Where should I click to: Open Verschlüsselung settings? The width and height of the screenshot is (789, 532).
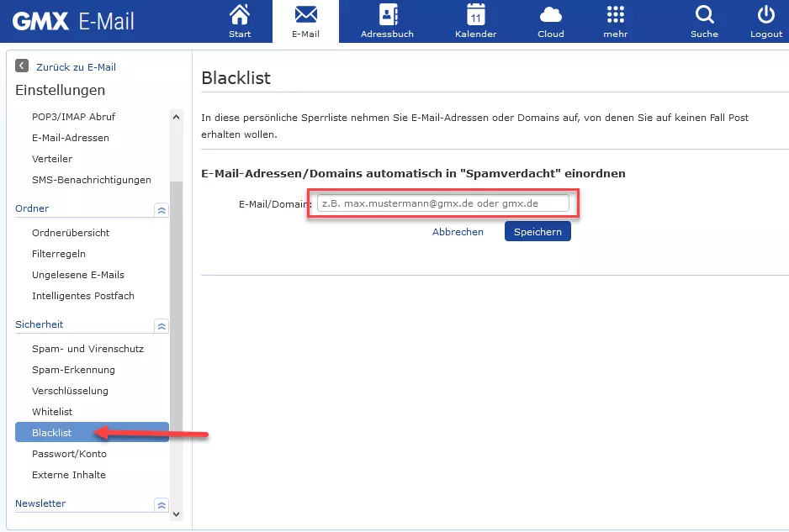[70, 391]
